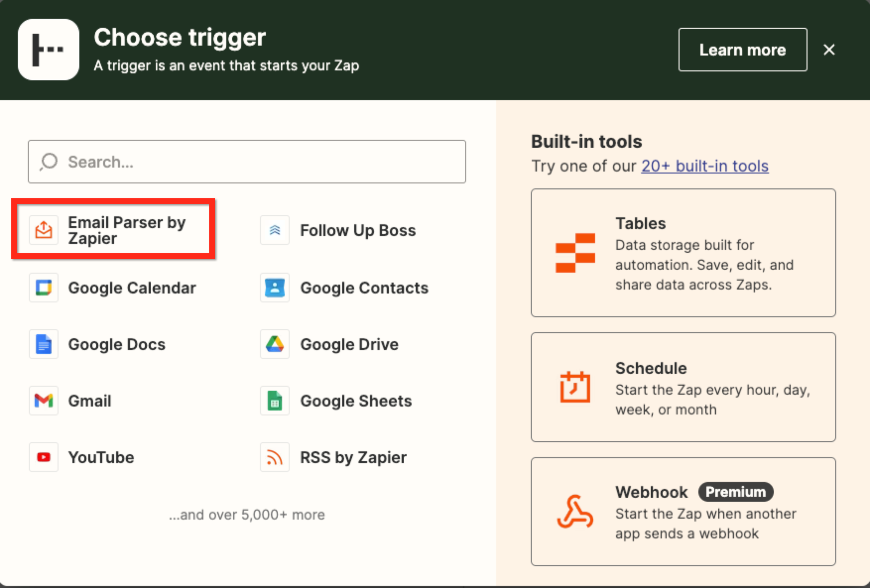The height and width of the screenshot is (588, 870).
Task: Click "Start the Zap when another app" description
Action: coord(706,524)
